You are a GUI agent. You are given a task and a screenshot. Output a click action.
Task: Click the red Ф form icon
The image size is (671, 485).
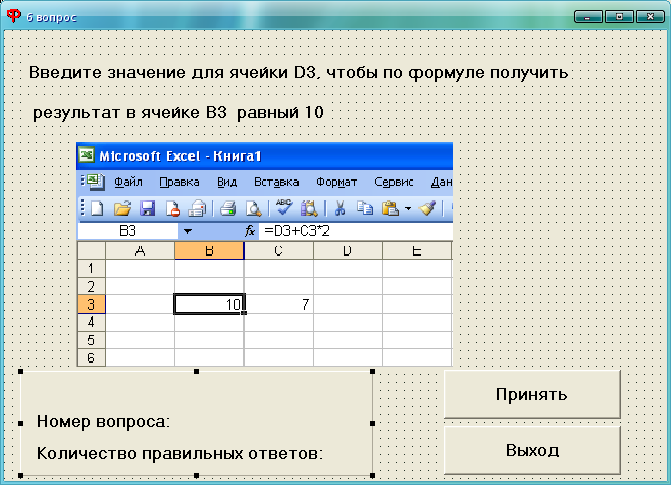14,16
